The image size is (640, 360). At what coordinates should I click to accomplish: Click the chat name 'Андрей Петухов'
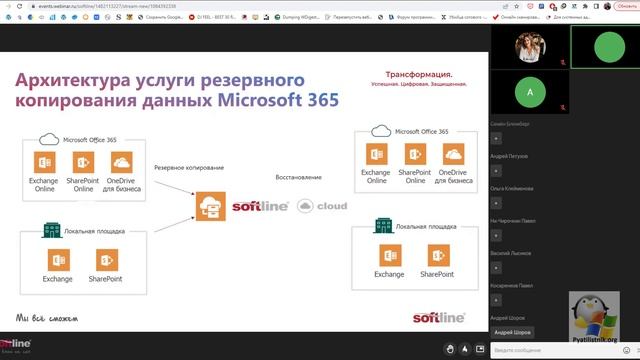(x=509, y=156)
